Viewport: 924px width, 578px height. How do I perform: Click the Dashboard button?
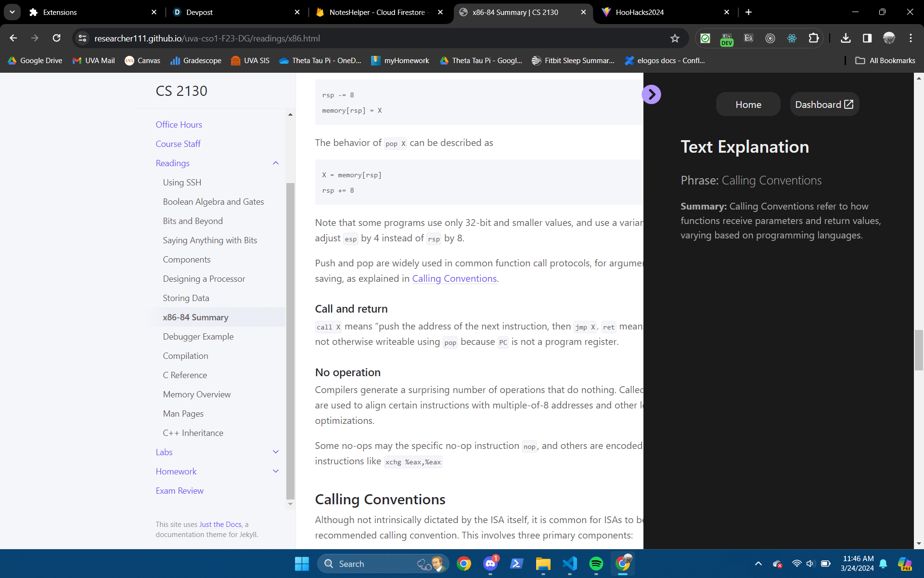[824, 105]
